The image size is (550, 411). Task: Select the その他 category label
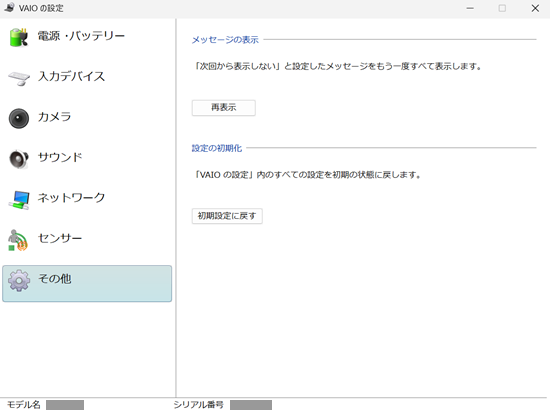[55, 279]
